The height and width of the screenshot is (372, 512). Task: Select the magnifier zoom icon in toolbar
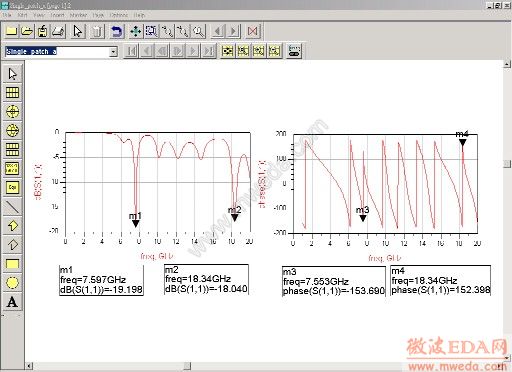(199, 31)
